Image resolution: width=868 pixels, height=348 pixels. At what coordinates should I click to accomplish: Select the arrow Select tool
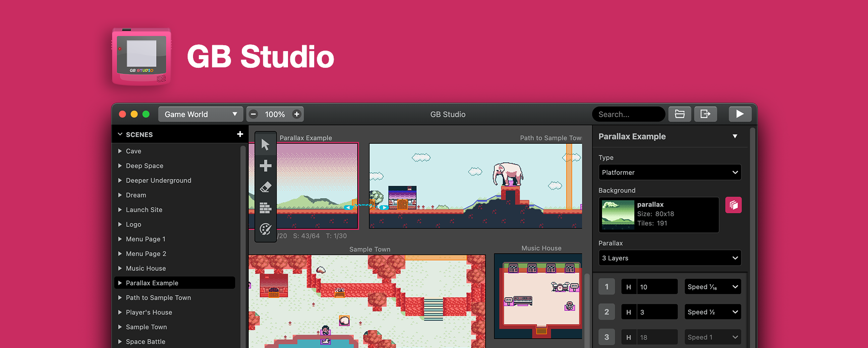265,145
